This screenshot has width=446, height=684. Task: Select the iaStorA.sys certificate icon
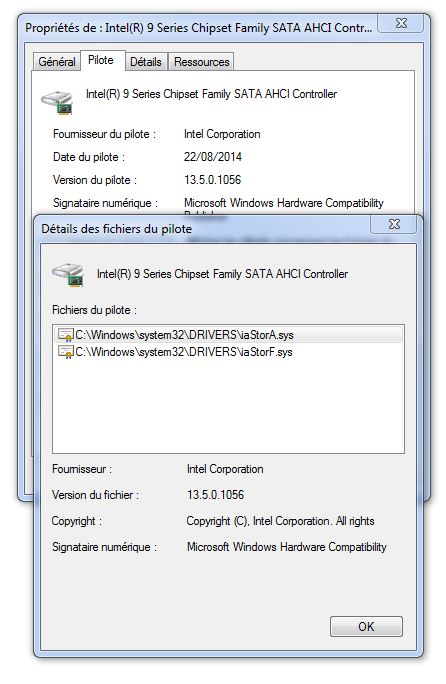(x=65, y=335)
